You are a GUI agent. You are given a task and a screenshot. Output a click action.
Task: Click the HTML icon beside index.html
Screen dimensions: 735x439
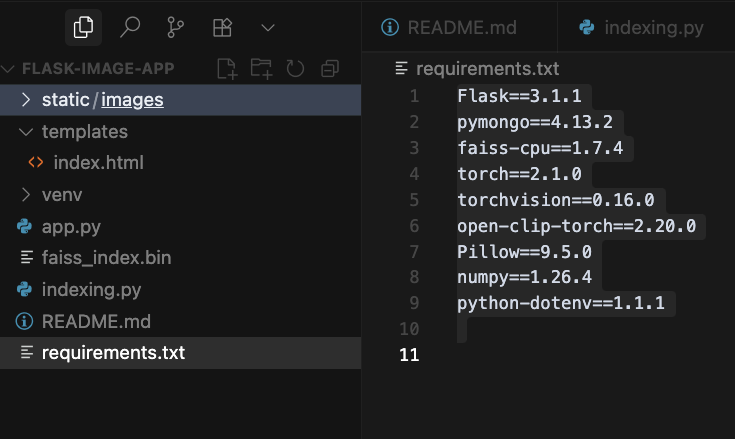click(x=36, y=163)
